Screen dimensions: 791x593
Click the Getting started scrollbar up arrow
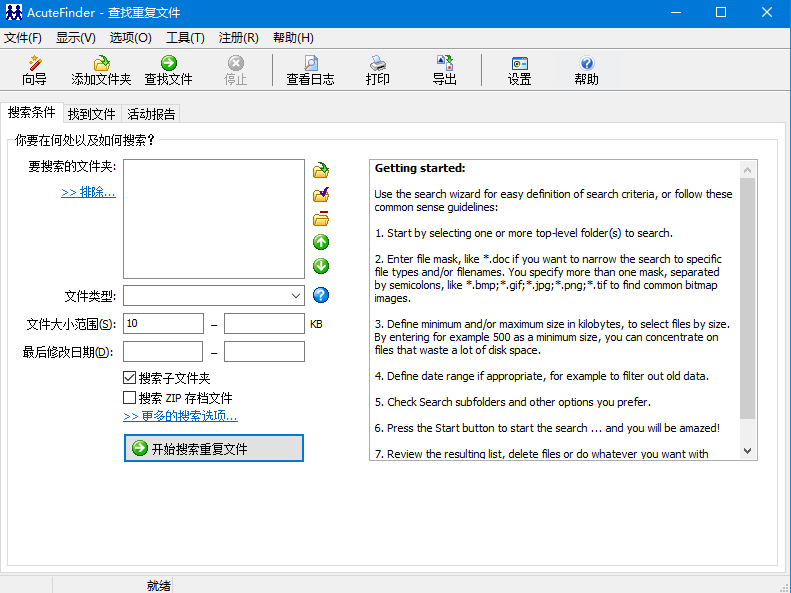[x=748, y=170]
